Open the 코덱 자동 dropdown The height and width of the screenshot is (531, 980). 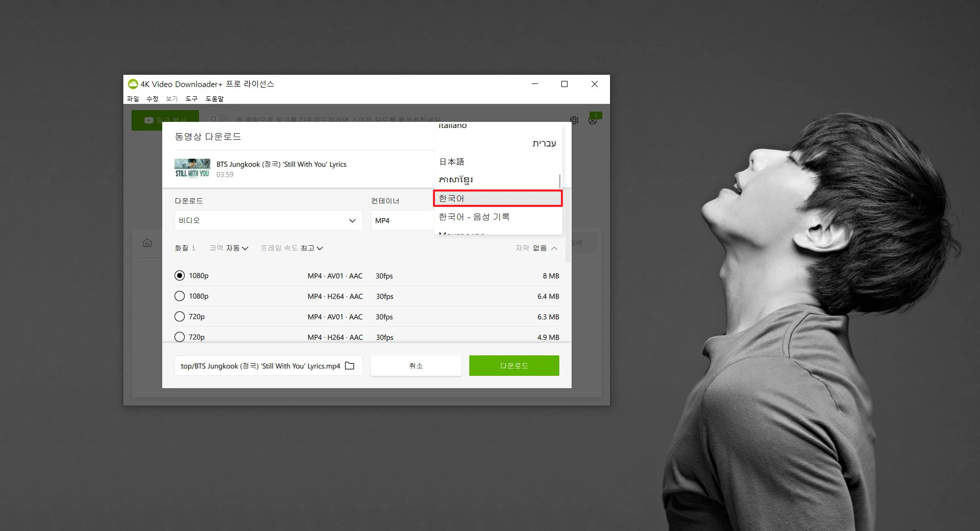tap(229, 248)
